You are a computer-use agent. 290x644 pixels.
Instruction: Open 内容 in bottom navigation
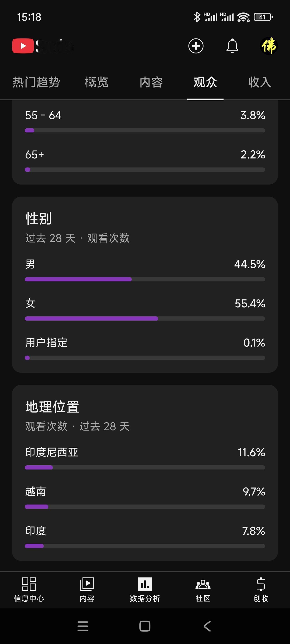pyautogui.click(x=87, y=590)
